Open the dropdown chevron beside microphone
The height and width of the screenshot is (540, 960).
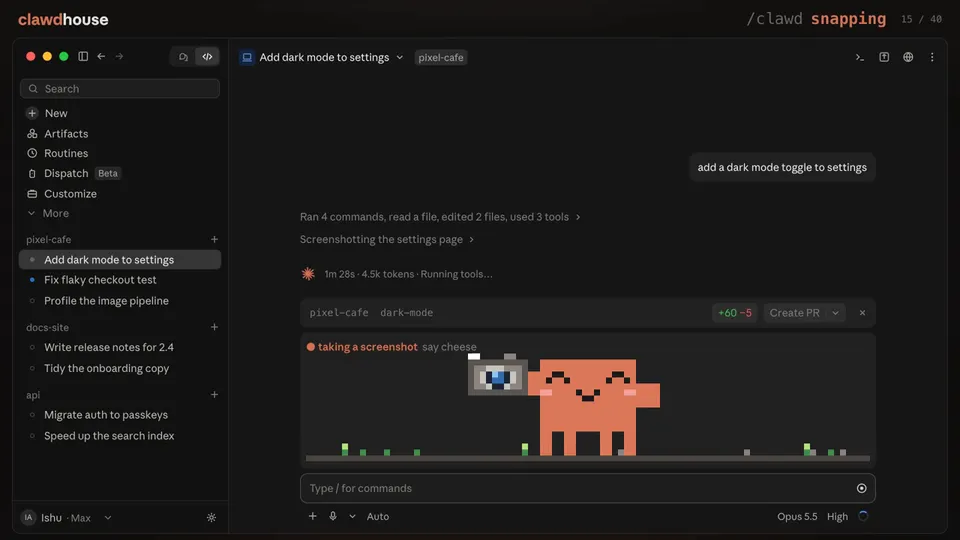click(x=352, y=516)
